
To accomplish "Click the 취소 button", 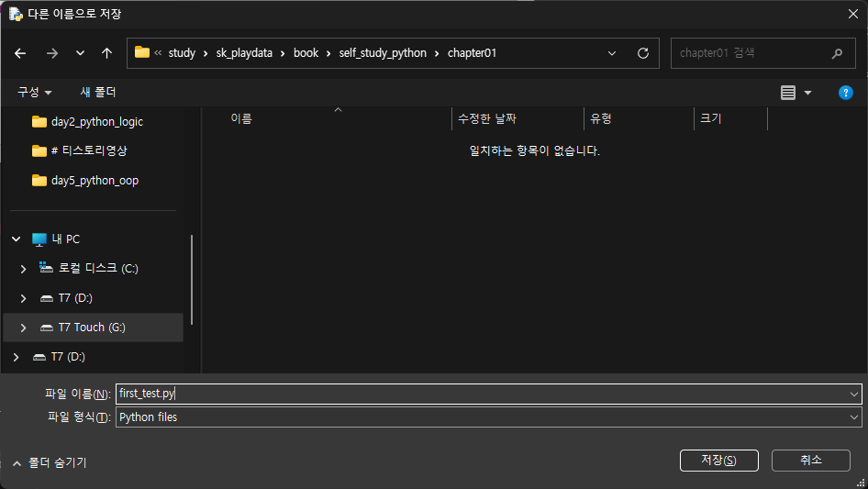I will click(x=810, y=461).
